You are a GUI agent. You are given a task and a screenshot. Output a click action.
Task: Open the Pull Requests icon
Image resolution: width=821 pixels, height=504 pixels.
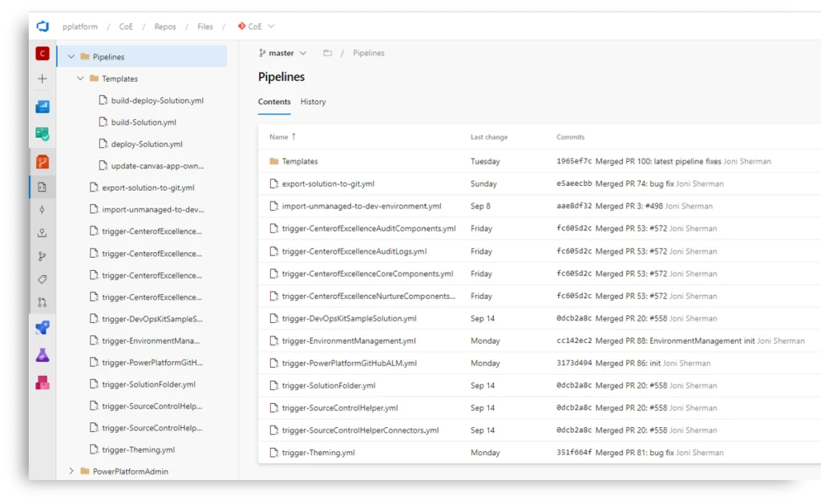pyautogui.click(x=42, y=301)
